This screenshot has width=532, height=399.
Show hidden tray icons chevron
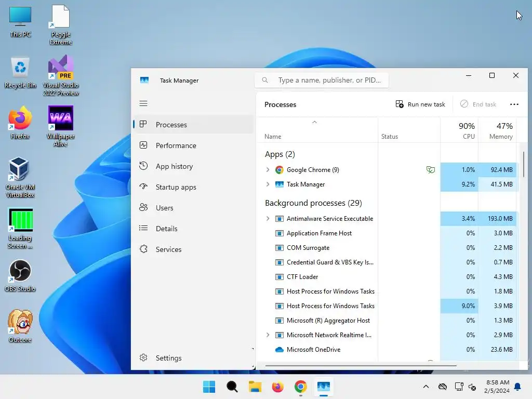tap(426, 387)
